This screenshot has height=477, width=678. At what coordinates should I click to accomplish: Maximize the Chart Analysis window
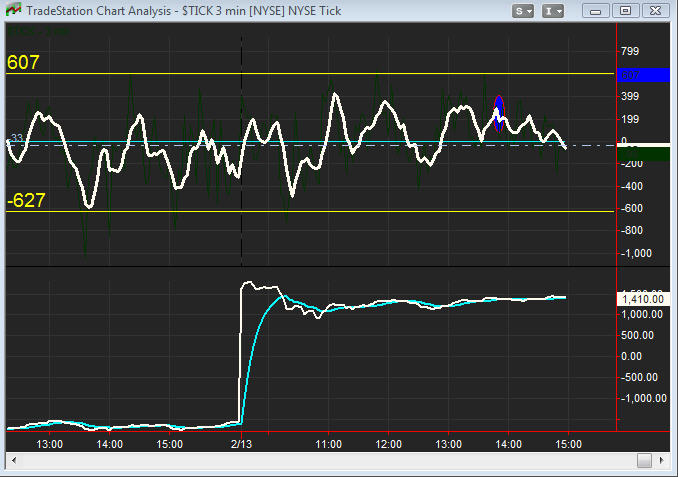(x=625, y=11)
